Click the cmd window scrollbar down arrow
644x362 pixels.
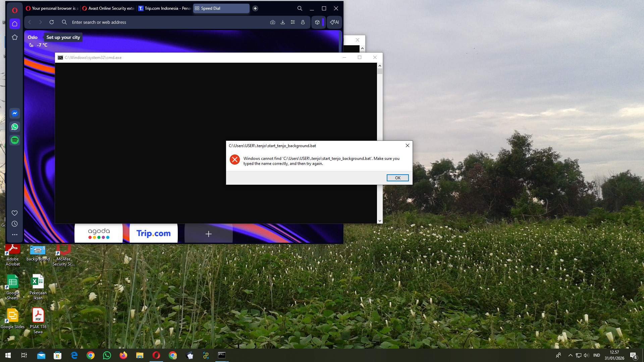380,221
